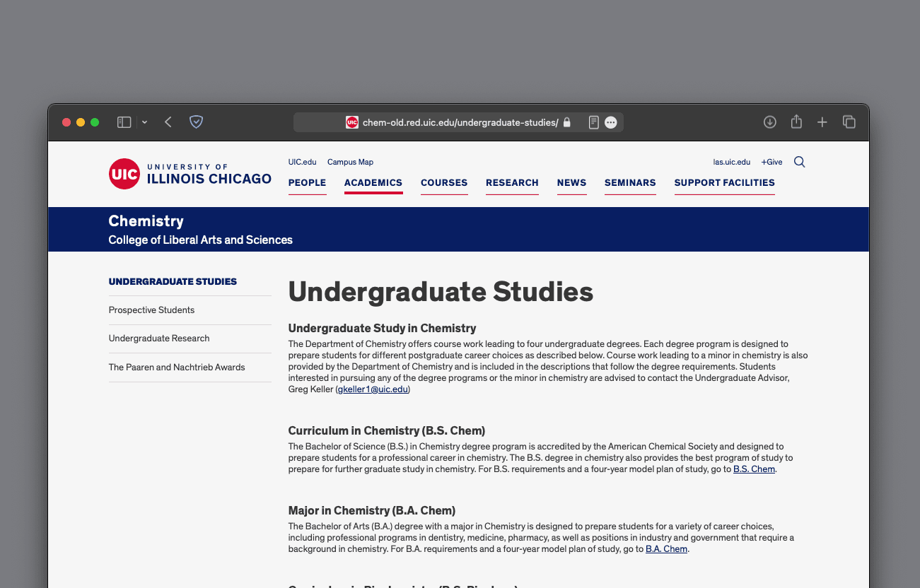Open the site search magnifier icon
Screen dimensions: 920x588
pos(799,162)
